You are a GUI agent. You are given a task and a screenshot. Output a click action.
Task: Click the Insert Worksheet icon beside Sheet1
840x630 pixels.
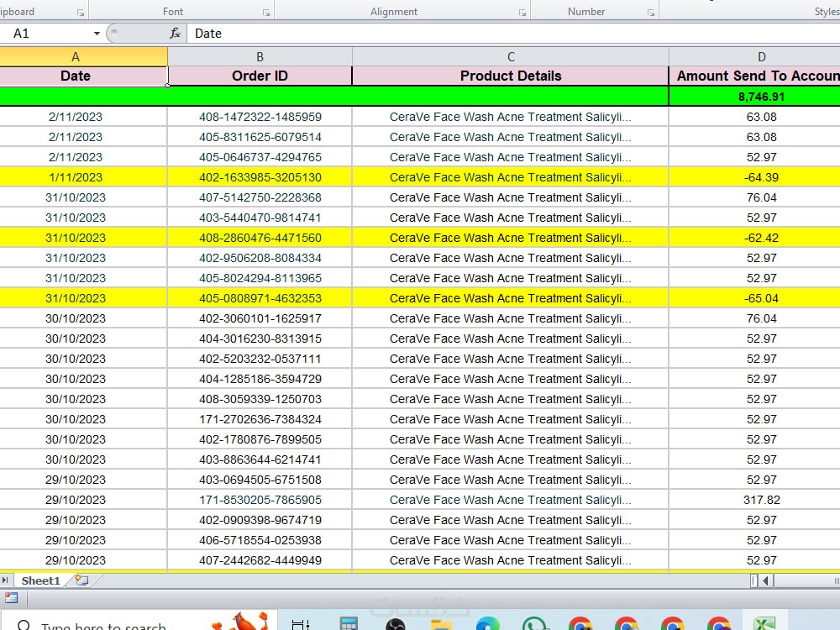point(82,580)
